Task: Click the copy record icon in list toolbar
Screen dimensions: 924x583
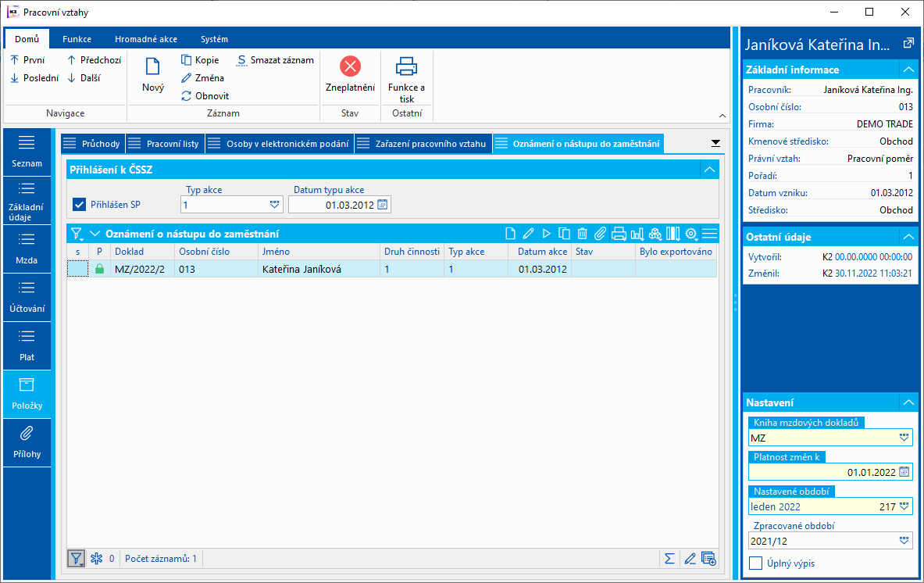Action: tap(564, 234)
